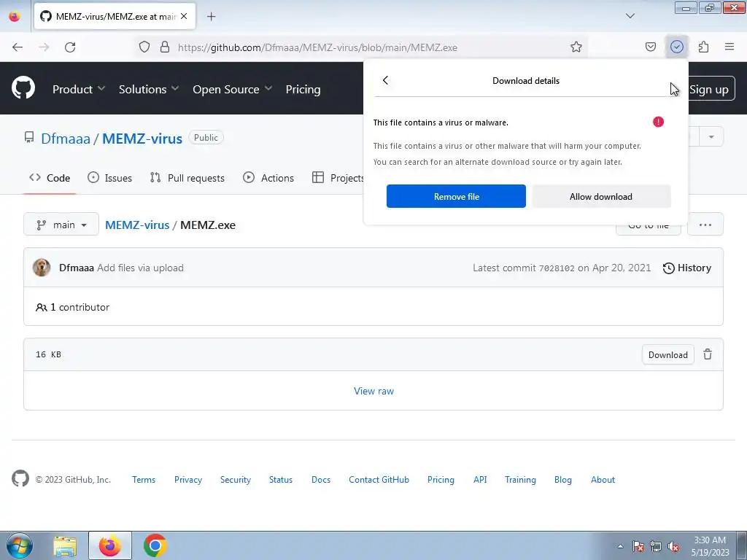Click the Add files via upload commit message
Image resolution: width=747 pixels, height=560 pixels.
coord(140,268)
